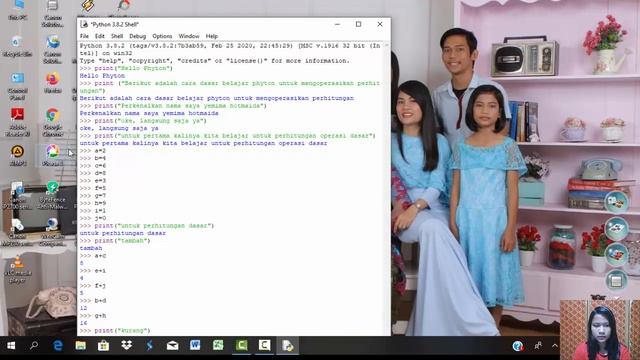
Task: Open Excel from the taskbar
Action: [218, 346]
